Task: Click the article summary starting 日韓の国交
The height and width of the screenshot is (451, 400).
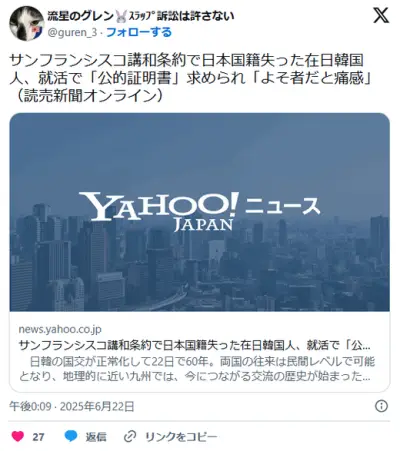Action: click(x=197, y=369)
